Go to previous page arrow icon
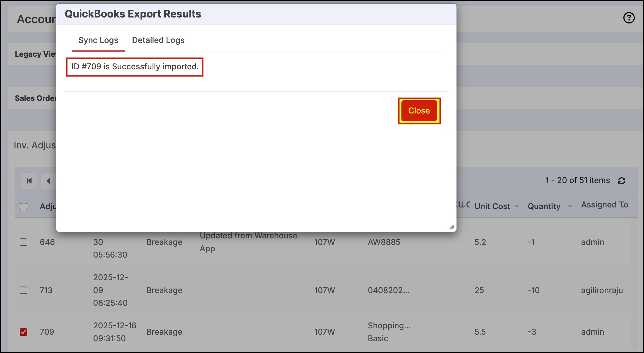This screenshot has height=353, width=644. [48, 181]
